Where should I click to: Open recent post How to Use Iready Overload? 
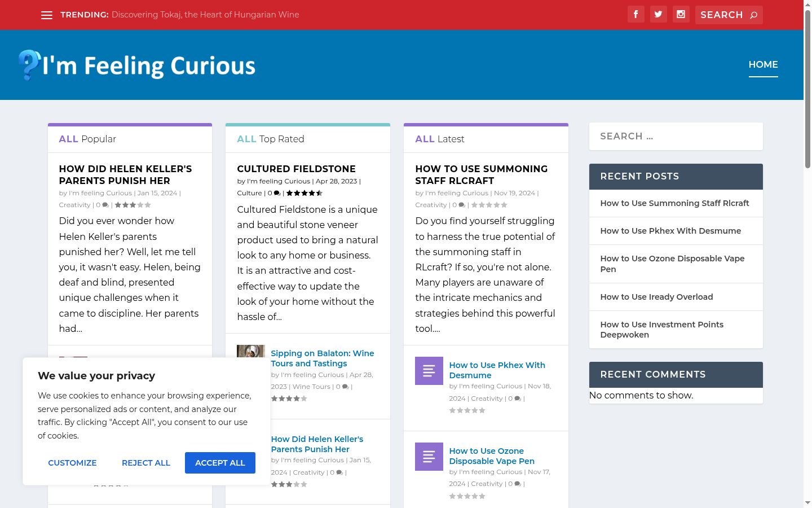pos(656,297)
